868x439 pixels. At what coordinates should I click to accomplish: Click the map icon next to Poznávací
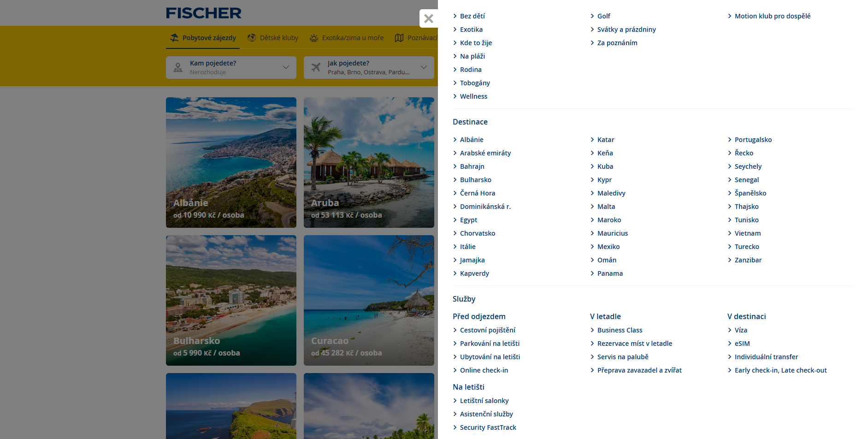(399, 38)
